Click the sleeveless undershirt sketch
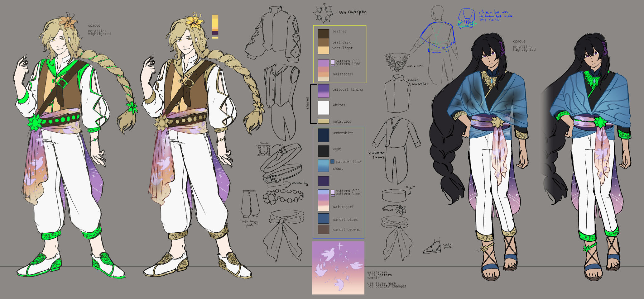 pos(397,93)
